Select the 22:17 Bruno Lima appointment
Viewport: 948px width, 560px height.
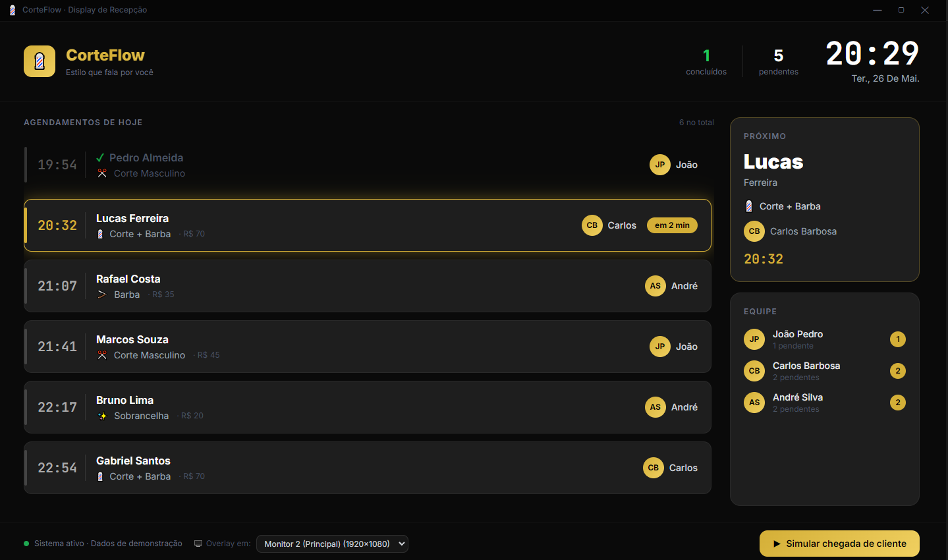coord(368,407)
